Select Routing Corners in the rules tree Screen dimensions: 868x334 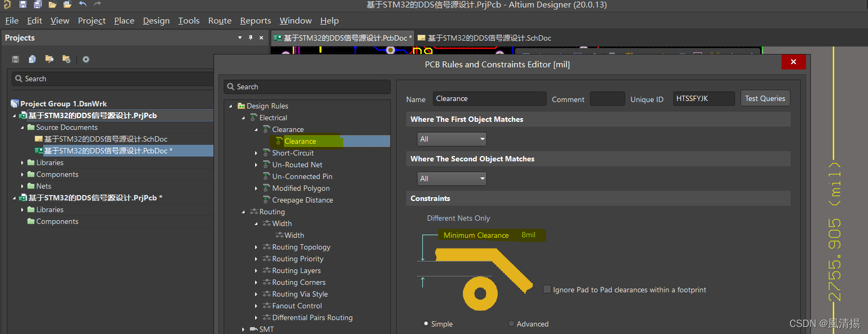[x=299, y=282]
